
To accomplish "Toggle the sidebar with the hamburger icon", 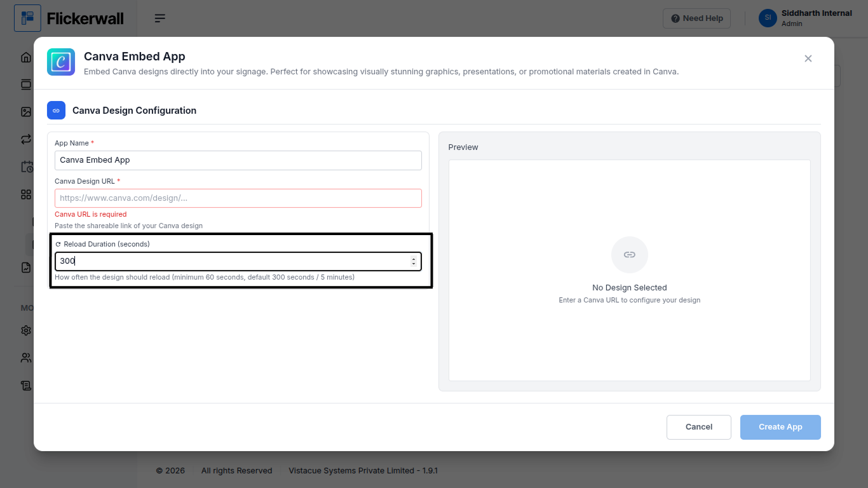I will 160,18.
